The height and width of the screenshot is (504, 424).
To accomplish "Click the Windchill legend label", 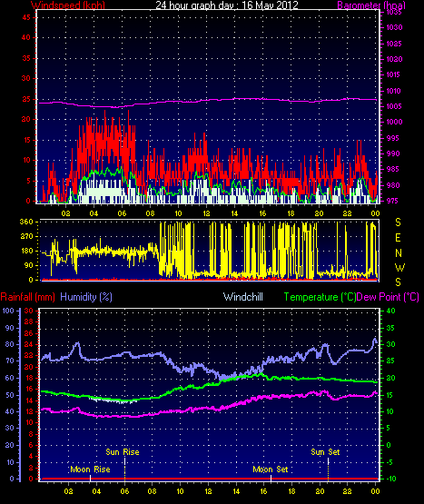I will 243,297.
